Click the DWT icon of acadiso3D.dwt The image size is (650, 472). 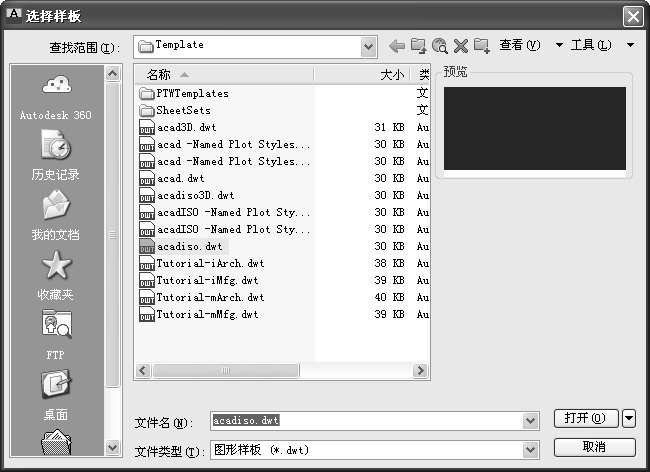click(x=147, y=196)
